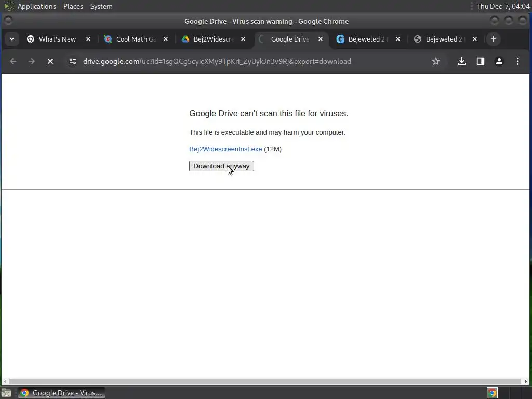Screen dimensions: 532x399
Task: Close the What's New tab
Action: [88, 39]
